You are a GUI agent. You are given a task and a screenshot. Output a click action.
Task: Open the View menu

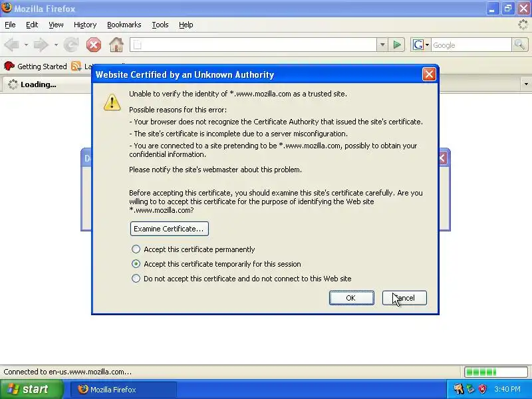56,25
